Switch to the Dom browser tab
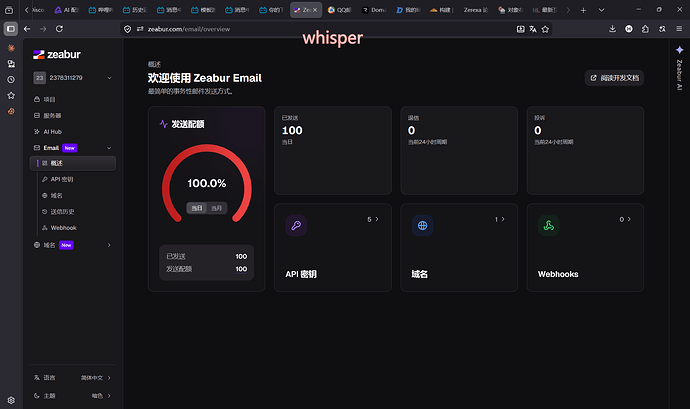 [x=374, y=10]
